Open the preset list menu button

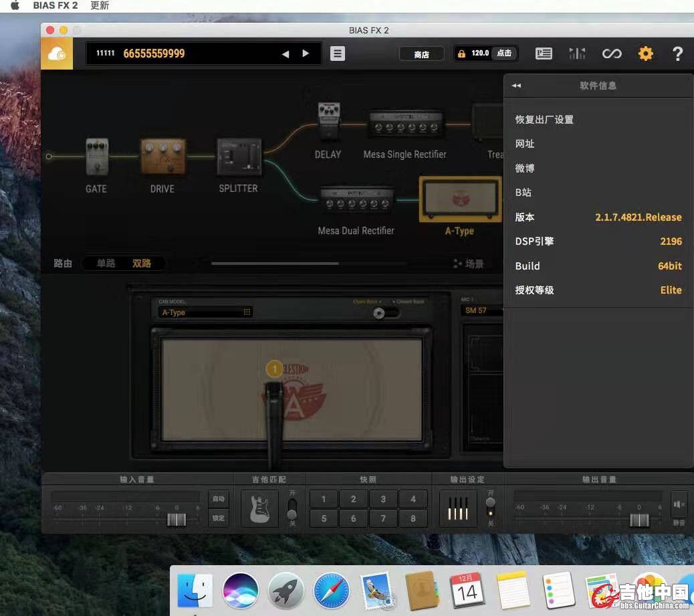coord(338,54)
